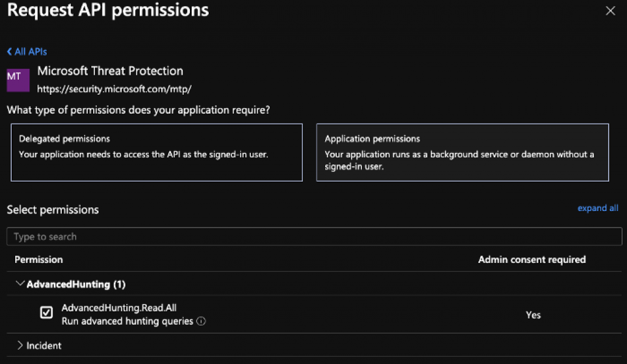Click the Admin consent required column header

tap(532, 260)
